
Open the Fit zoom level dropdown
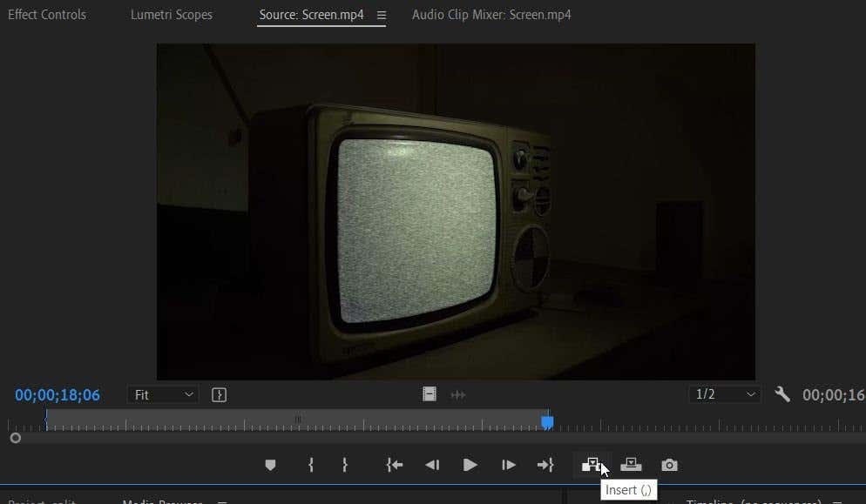(x=163, y=394)
